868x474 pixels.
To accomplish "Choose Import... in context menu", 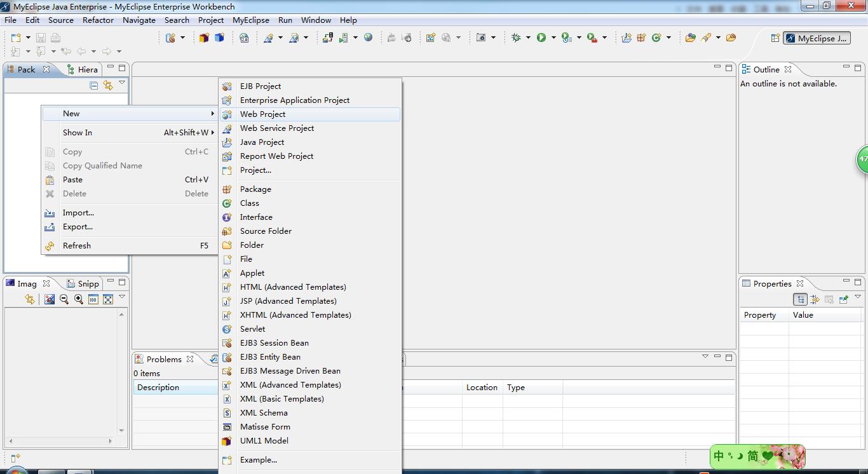I will 130,213.
